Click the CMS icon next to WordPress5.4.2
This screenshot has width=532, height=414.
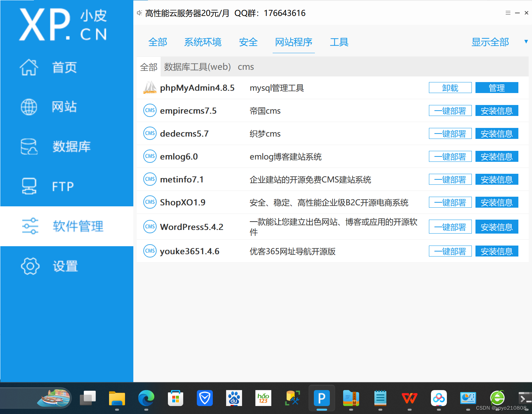pyautogui.click(x=150, y=227)
